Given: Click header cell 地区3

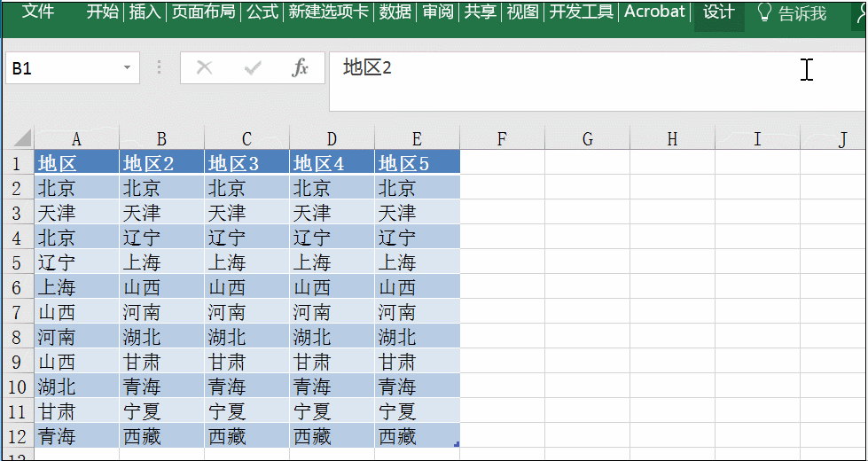Looking at the screenshot, I should (246, 163).
